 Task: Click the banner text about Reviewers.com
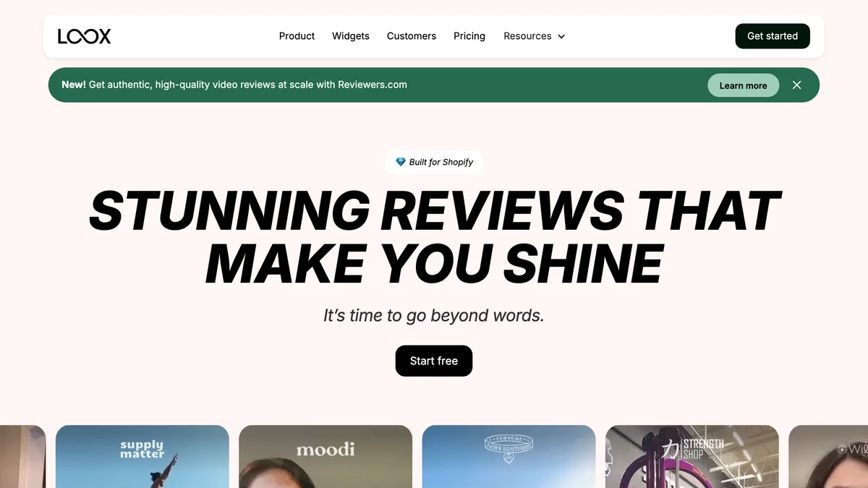(x=234, y=85)
